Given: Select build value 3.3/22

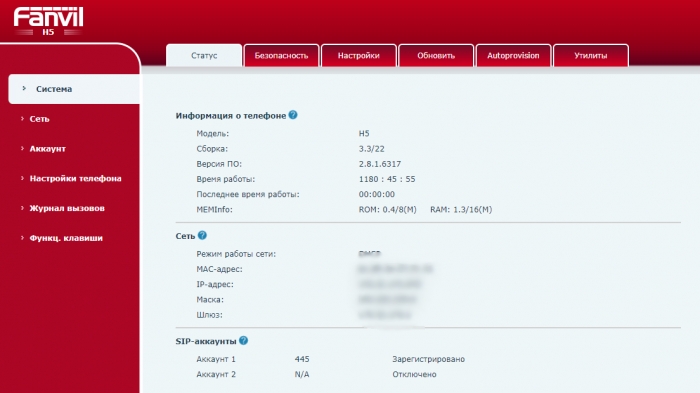Looking at the screenshot, I should pos(371,149).
